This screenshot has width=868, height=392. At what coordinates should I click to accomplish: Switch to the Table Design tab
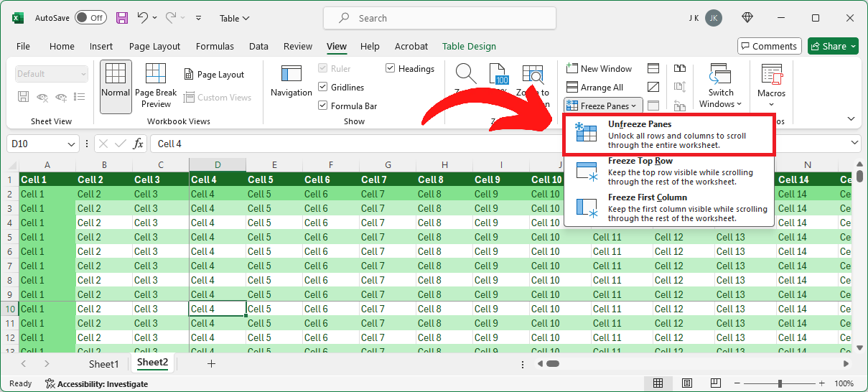469,46
